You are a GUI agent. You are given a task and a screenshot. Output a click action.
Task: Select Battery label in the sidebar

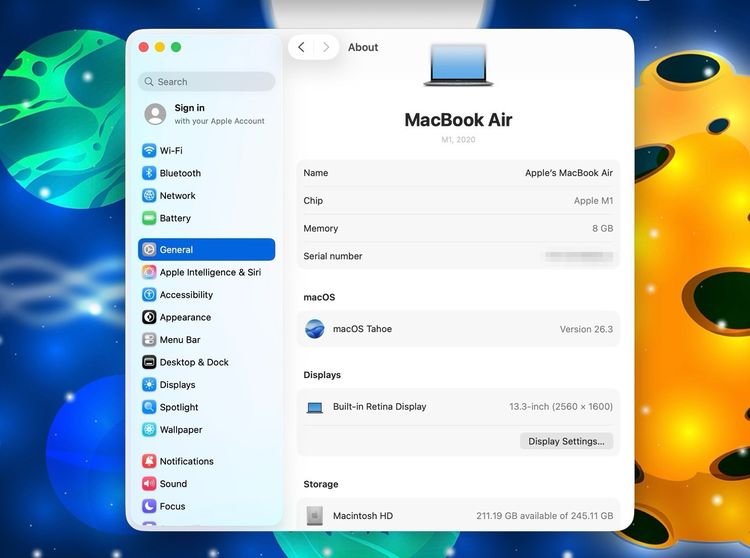tap(175, 218)
